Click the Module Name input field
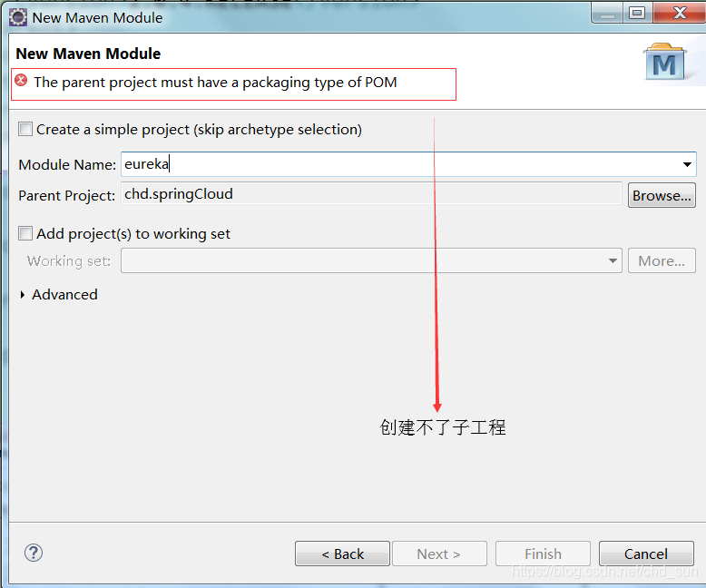 coord(408,164)
